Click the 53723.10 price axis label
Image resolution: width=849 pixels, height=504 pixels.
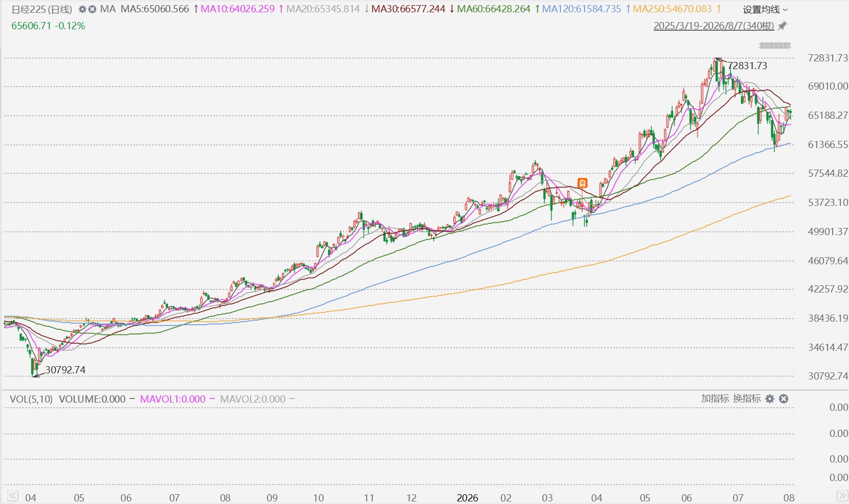[828, 202]
